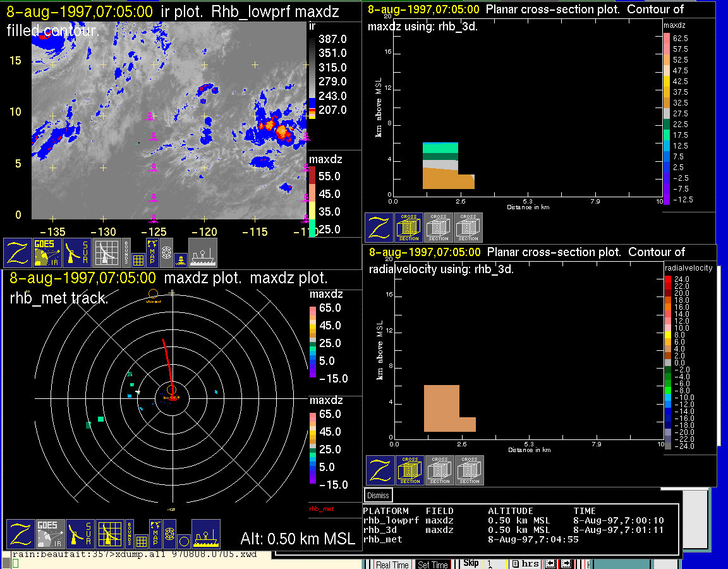Click the Zebra Z icon in the ir plot window
The width and height of the screenshot is (728, 569).
pyautogui.click(x=19, y=253)
